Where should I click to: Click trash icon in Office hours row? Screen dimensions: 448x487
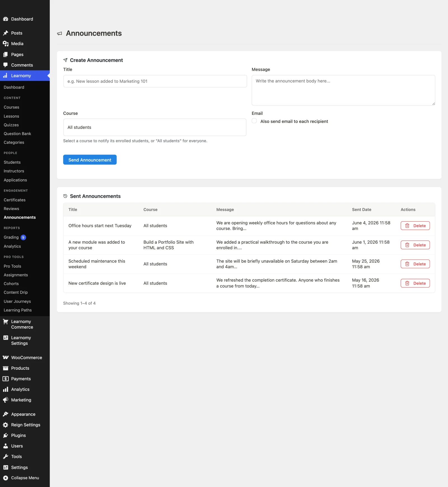coord(407,226)
